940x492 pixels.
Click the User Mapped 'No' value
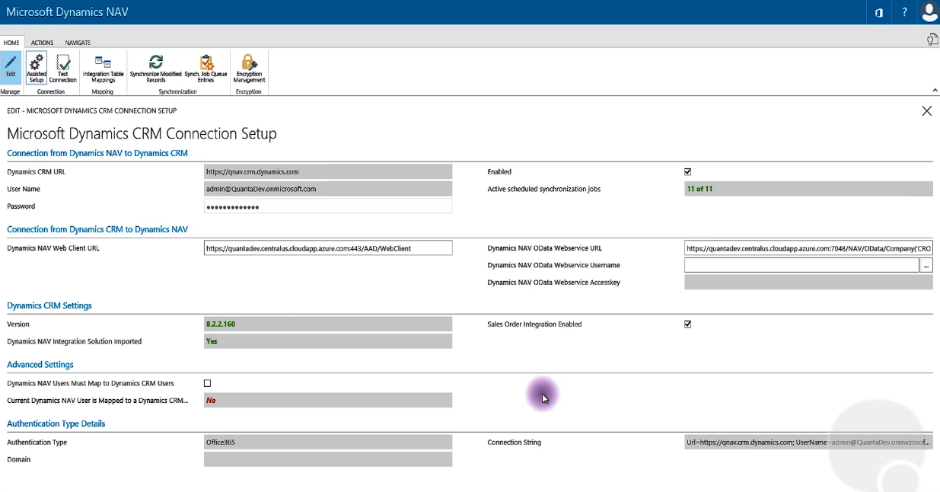(x=328, y=400)
